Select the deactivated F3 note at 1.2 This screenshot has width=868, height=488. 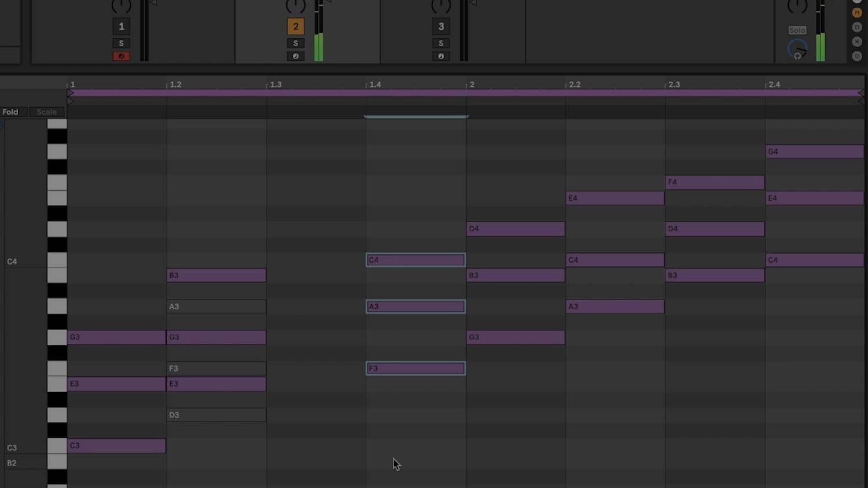click(216, 368)
